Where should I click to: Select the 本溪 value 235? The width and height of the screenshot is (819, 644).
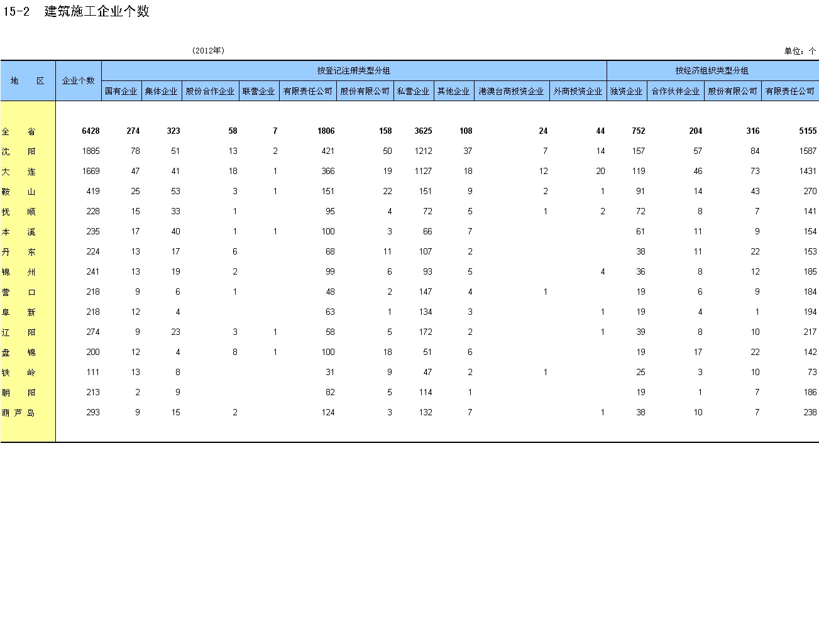[x=93, y=231]
